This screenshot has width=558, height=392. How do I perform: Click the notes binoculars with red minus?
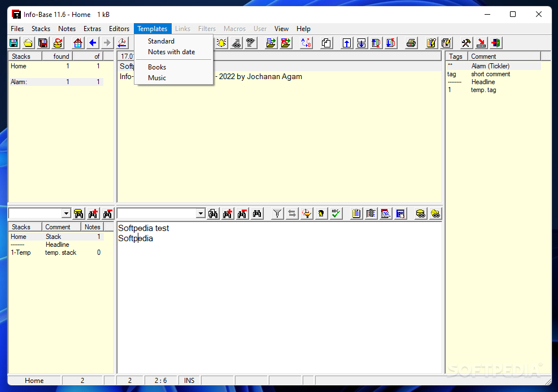point(242,214)
